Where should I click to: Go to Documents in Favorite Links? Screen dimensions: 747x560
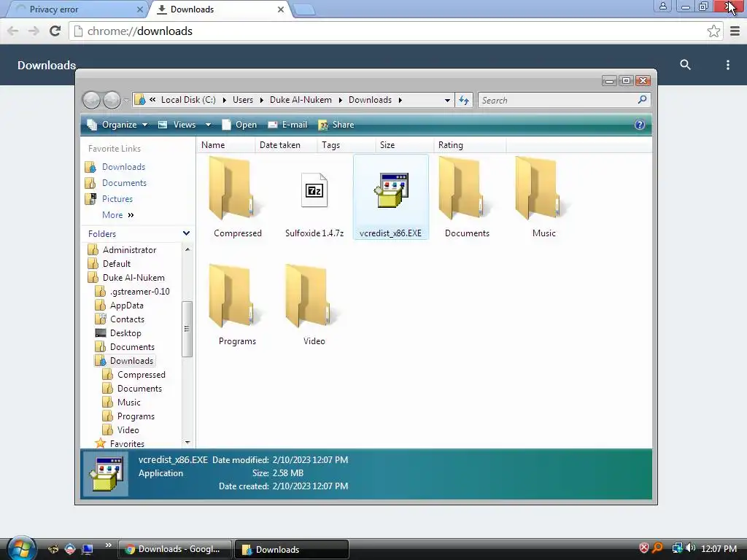point(124,183)
